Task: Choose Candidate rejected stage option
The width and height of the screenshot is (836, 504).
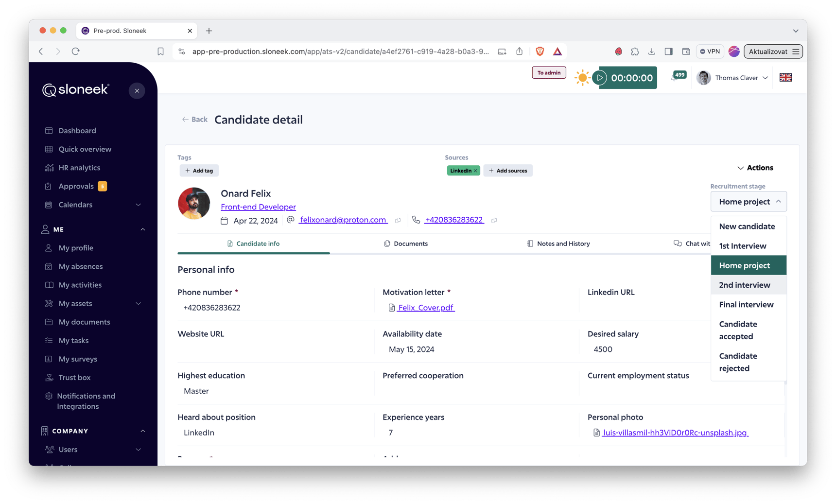Action: [x=749, y=362]
